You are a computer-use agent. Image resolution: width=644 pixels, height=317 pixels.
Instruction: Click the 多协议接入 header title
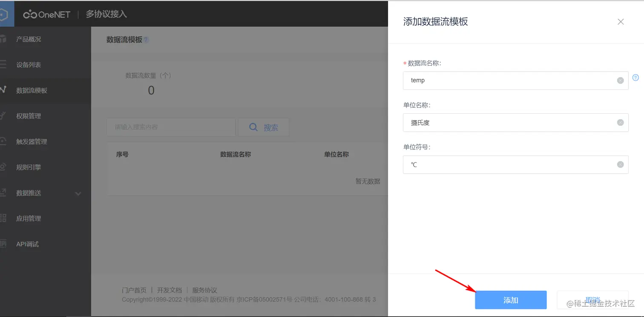[x=106, y=14]
